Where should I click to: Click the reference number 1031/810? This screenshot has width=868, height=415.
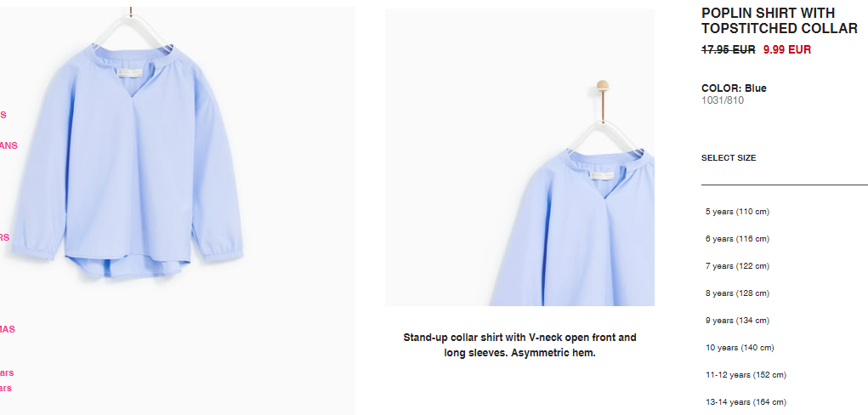coord(723,100)
